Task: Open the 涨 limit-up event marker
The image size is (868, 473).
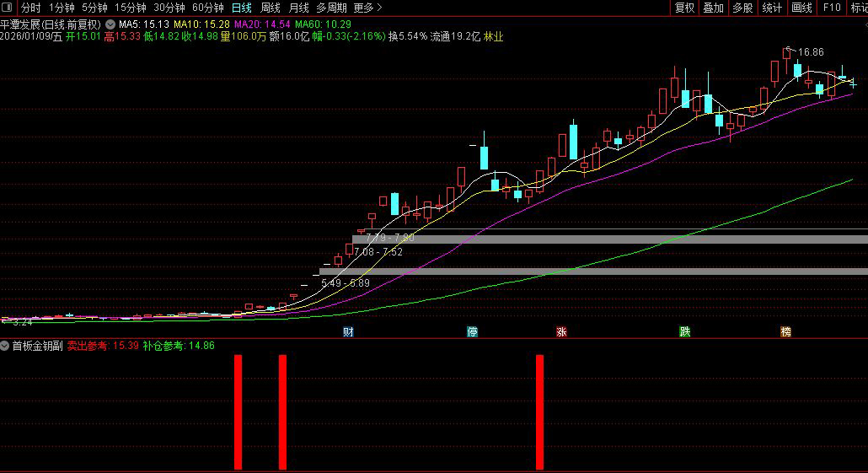Action: [561, 331]
